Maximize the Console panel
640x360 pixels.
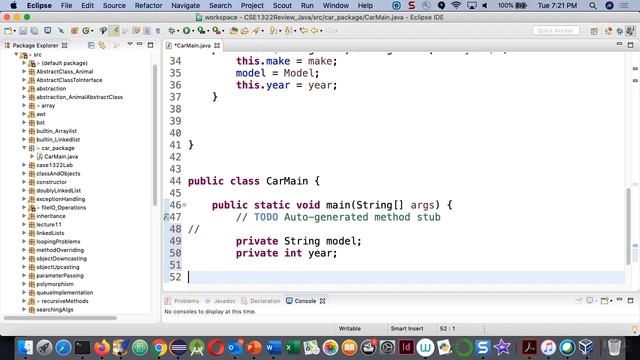click(x=630, y=301)
